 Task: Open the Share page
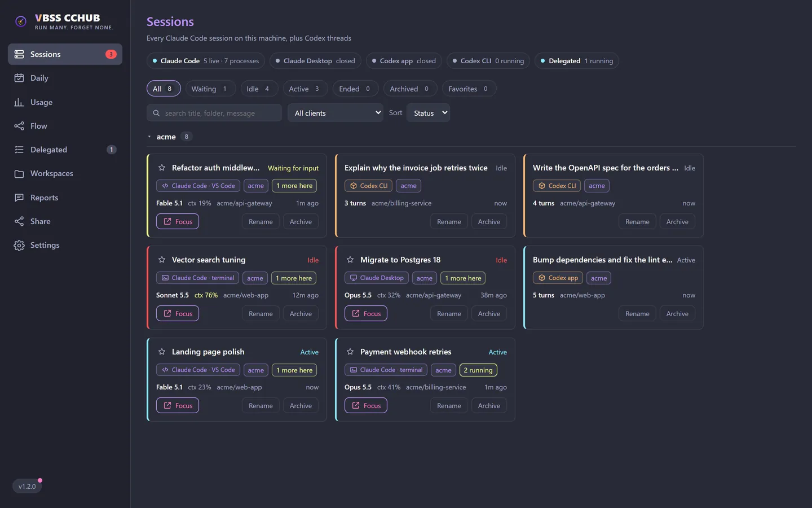click(x=65, y=221)
